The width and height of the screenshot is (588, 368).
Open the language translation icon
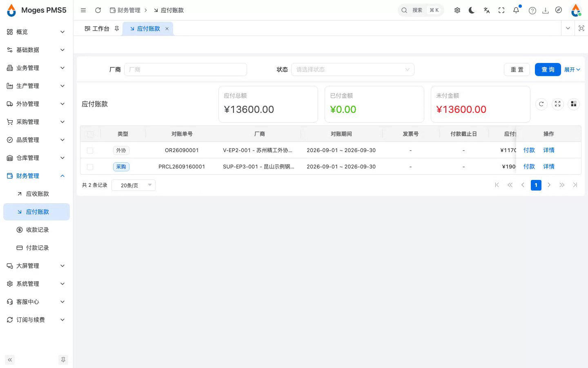point(487,10)
